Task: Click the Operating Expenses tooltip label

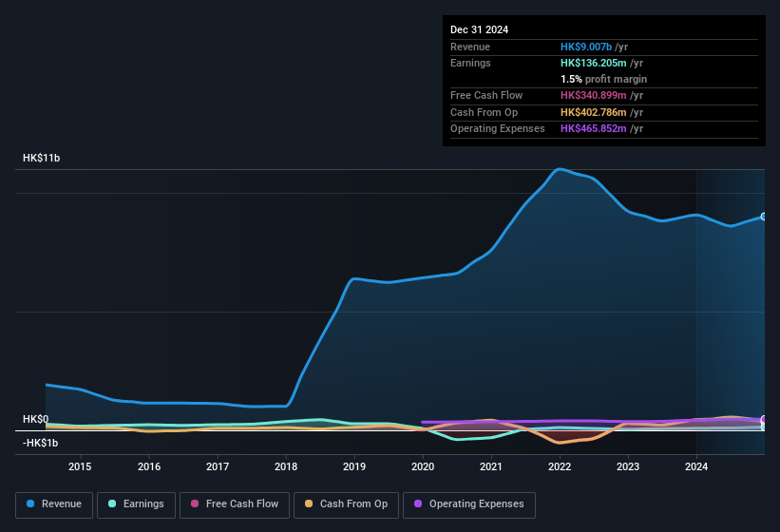Action: click(x=498, y=129)
